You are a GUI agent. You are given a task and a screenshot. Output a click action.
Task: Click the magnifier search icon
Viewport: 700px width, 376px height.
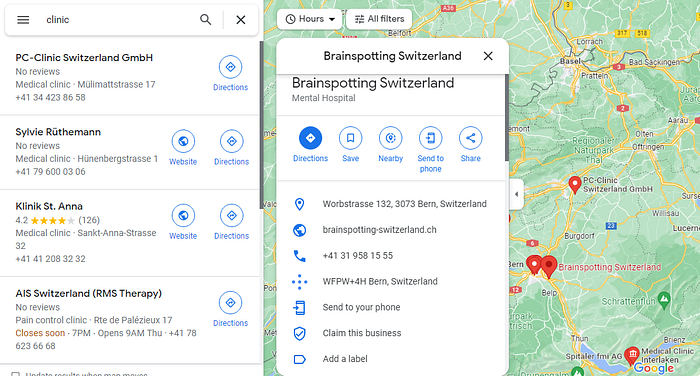205,20
